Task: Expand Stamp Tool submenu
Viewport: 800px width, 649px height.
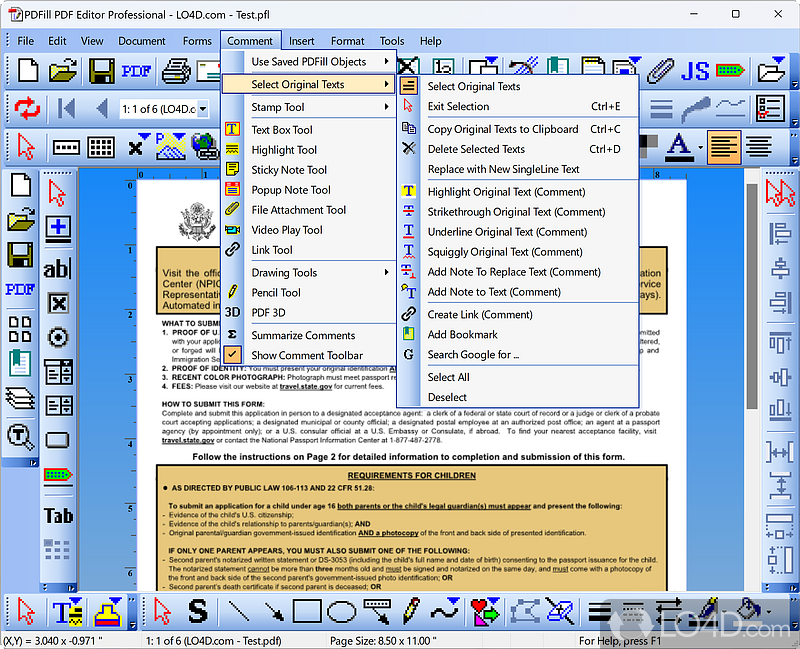Action: pos(308,107)
